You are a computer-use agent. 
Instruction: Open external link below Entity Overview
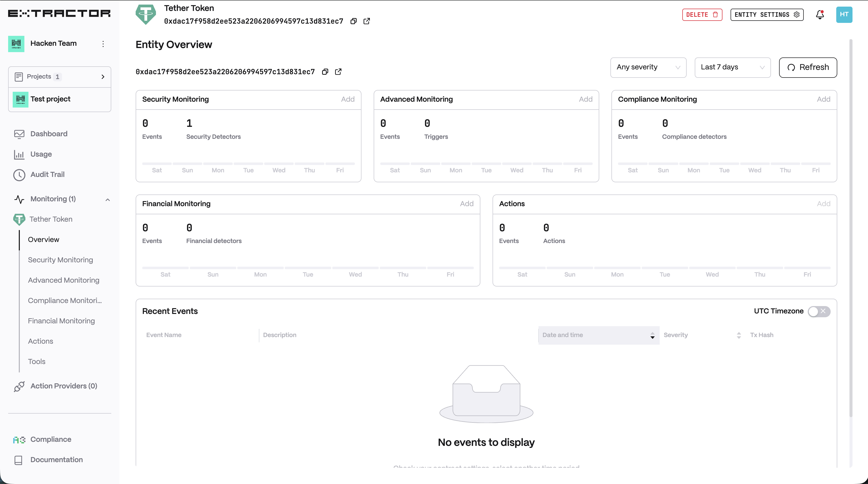point(338,72)
